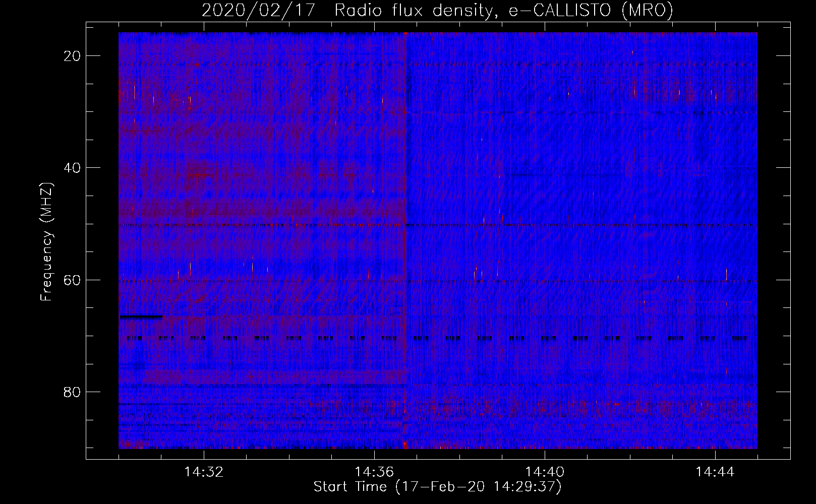Click the solid black bar near 67 MHz
The image size is (816, 504).
coord(141,317)
